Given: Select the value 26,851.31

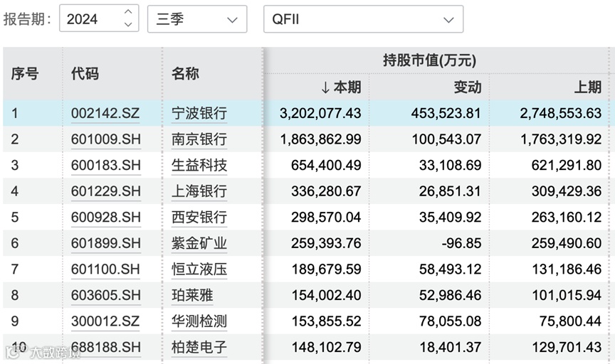Looking at the screenshot, I should (450, 191).
